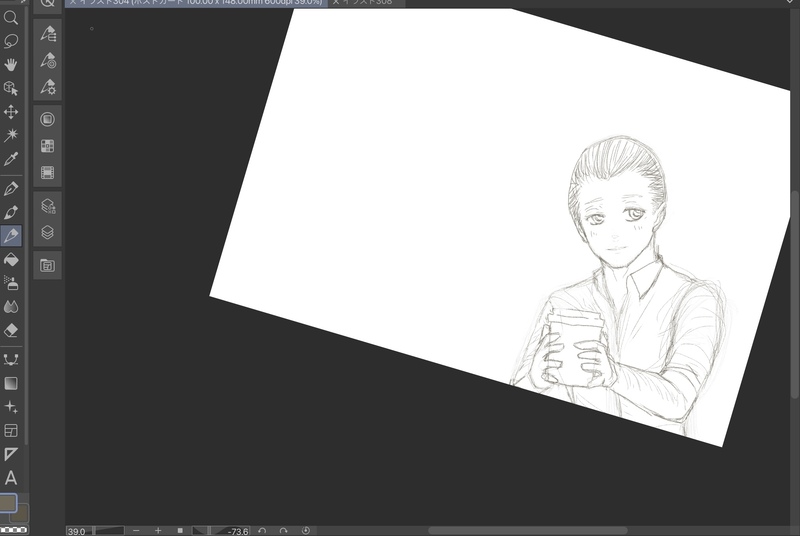Select the Gradient tool
Image resolution: width=800 pixels, height=536 pixels.
point(11,383)
